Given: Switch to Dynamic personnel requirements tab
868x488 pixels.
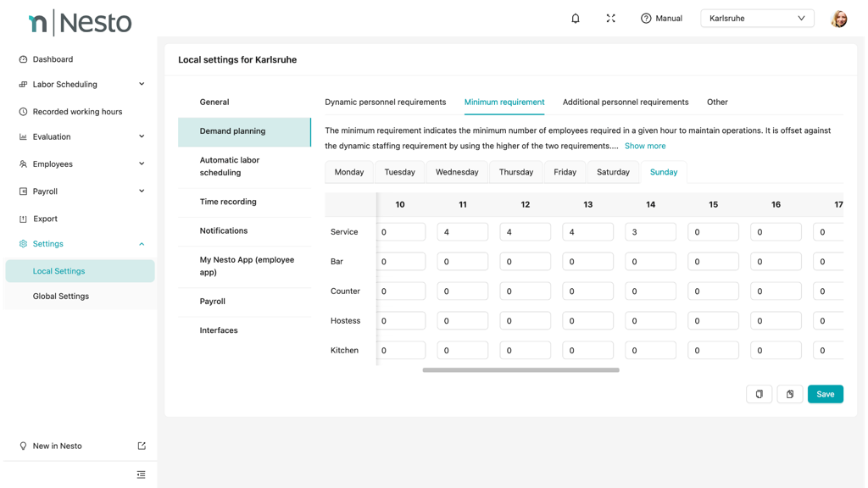Looking at the screenshot, I should pos(385,102).
